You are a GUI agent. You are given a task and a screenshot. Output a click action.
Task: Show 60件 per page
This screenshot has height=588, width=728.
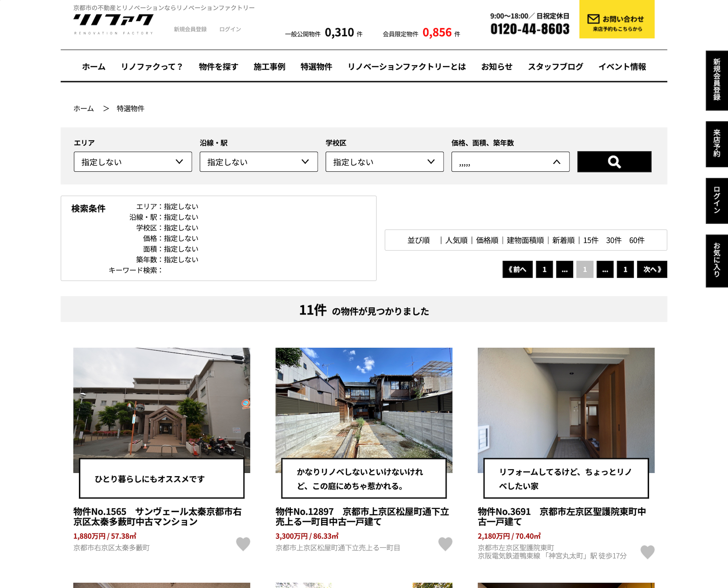637,240
